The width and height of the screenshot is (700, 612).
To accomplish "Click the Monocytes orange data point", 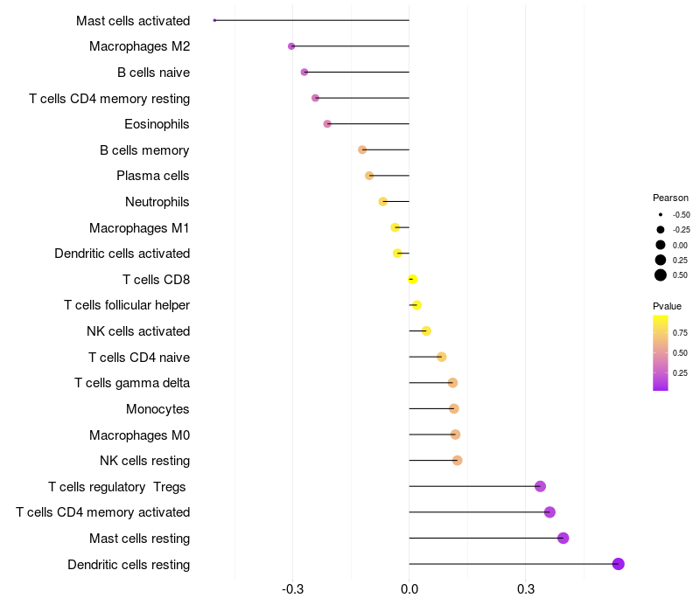I will (454, 408).
